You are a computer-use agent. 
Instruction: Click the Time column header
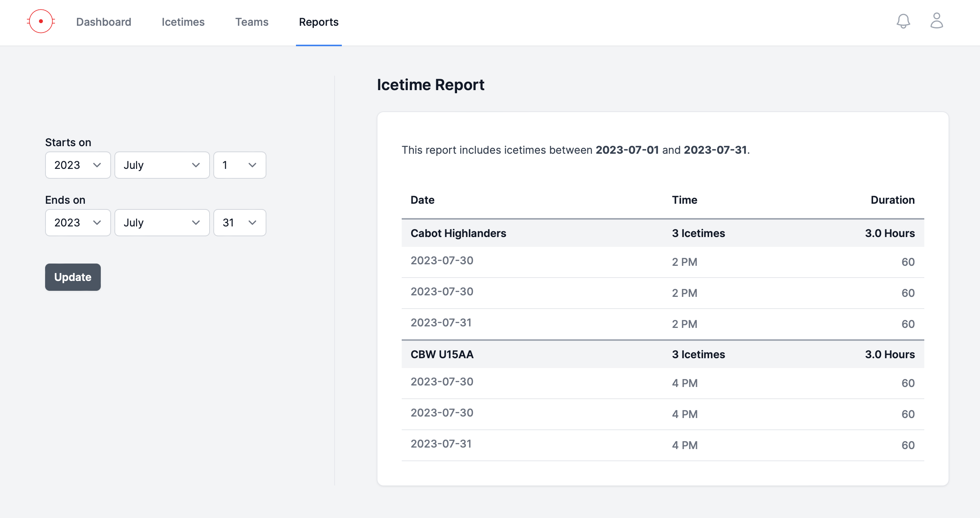[684, 200]
